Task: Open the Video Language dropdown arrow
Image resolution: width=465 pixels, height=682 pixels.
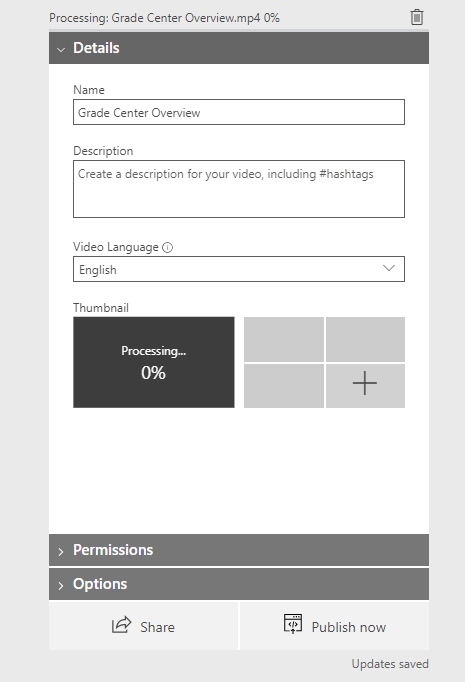Action: pyautogui.click(x=389, y=268)
